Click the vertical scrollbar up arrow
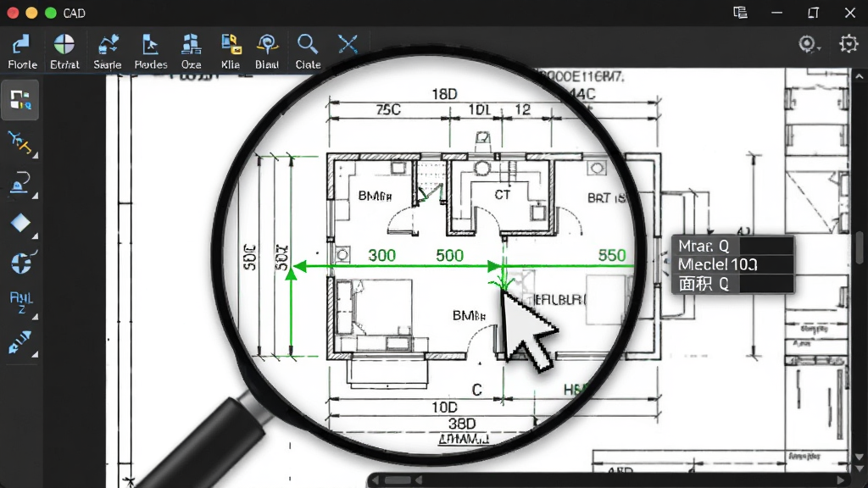Image resolution: width=868 pixels, height=488 pixels. tap(860, 77)
